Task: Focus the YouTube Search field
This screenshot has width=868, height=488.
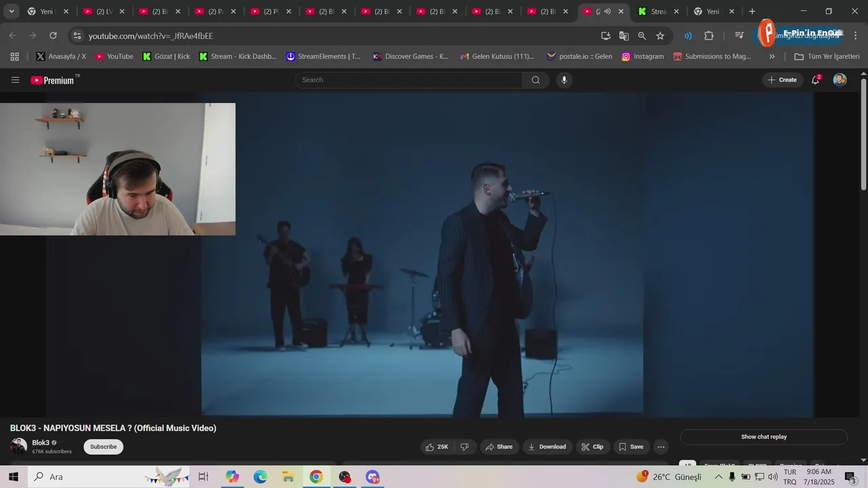Action: (409, 80)
